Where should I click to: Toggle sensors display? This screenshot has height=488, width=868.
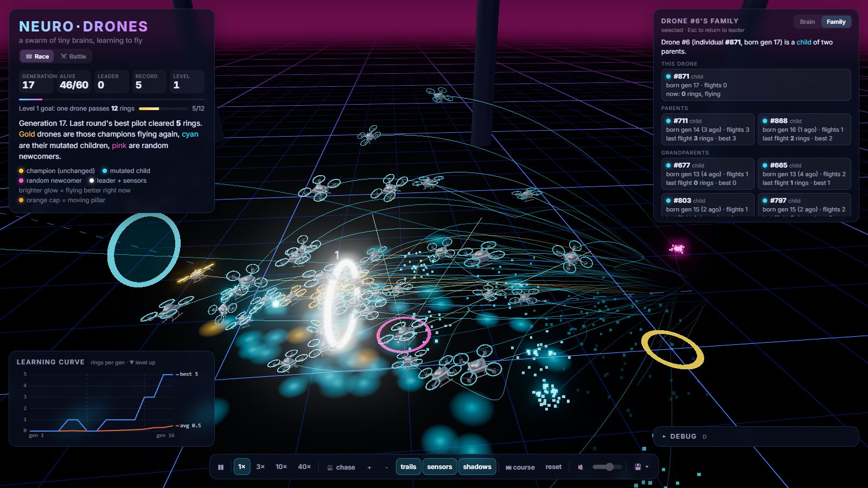tap(439, 467)
